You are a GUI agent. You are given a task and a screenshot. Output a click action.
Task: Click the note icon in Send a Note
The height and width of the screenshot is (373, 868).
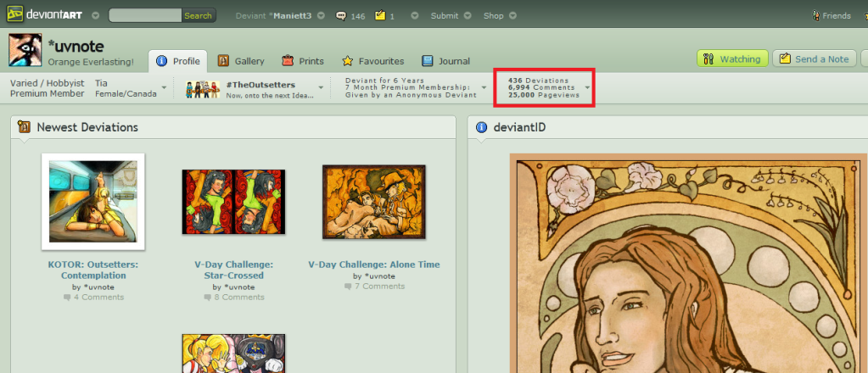784,58
